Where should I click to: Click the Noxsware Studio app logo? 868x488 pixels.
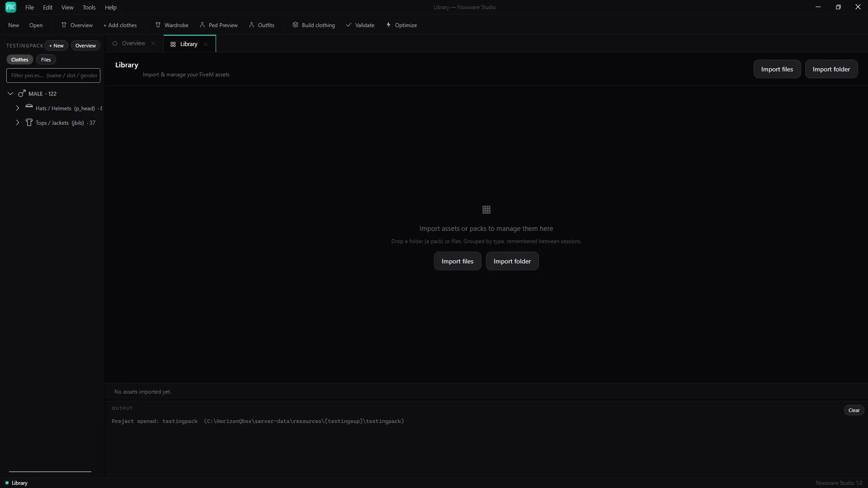[x=11, y=7]
